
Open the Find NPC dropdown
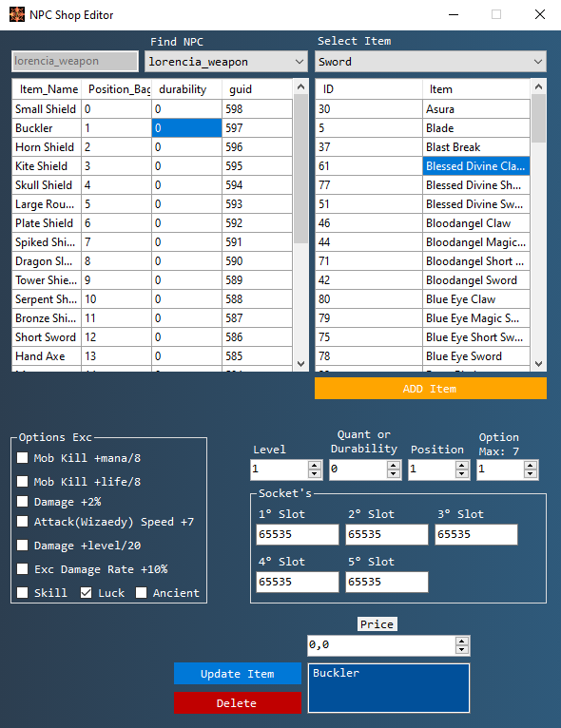(226, 62)
